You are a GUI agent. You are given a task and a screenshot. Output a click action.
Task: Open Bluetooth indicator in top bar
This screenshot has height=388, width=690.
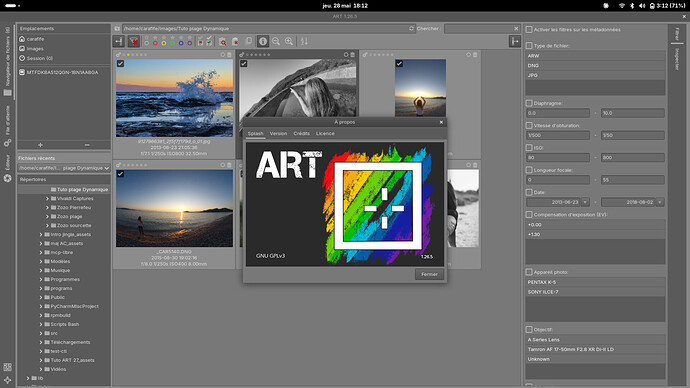(632, 6)
